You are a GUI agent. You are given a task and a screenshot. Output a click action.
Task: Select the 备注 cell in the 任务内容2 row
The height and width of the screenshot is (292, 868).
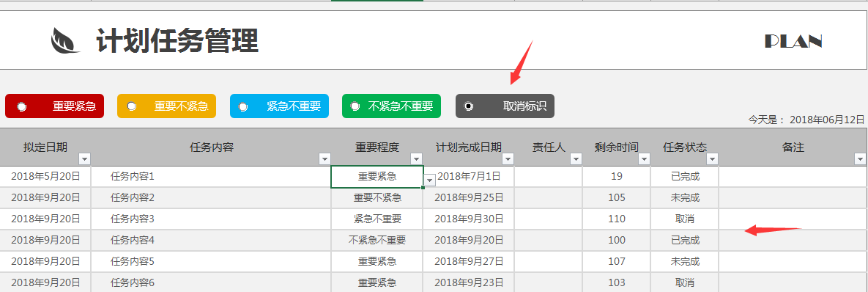coord(793,198)
